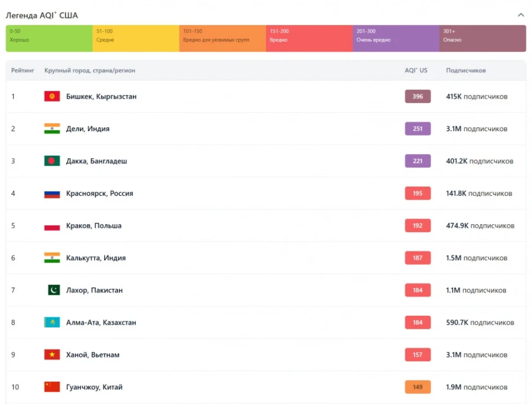Open the Бишкек, Кыргызстан city link
The width and height of the screenshot is (532, 405).
click(x=101, y=96)
